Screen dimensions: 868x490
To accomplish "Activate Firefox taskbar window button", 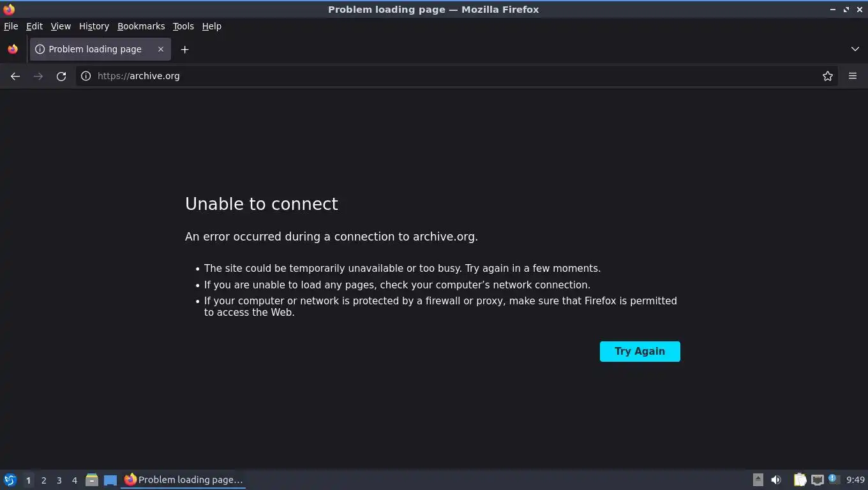I will [x=184, y=480].
